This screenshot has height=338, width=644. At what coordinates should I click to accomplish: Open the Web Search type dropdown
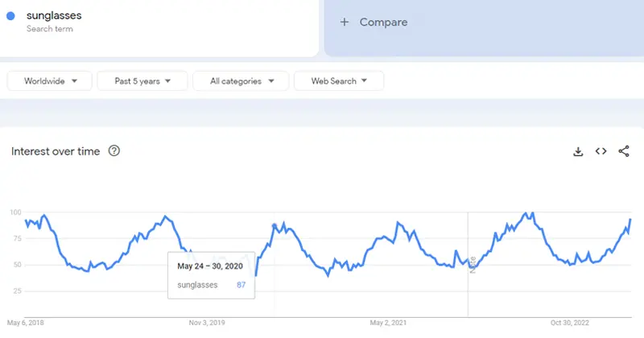[x=339, y=81]
